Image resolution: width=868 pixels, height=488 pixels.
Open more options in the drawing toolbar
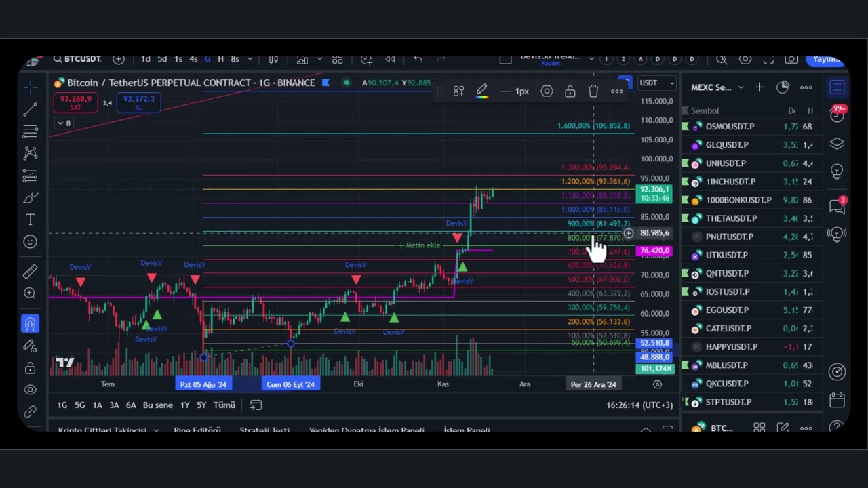(616, 91)
